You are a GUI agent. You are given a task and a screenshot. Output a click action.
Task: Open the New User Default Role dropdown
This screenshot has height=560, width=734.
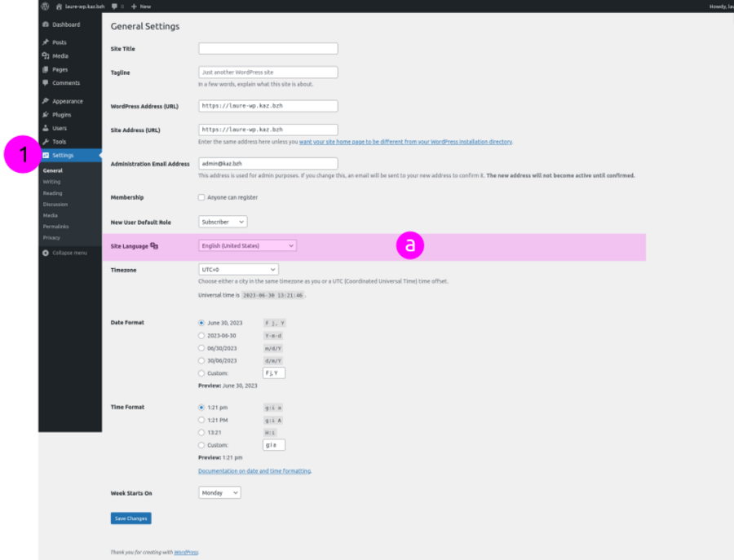[220, 221]
